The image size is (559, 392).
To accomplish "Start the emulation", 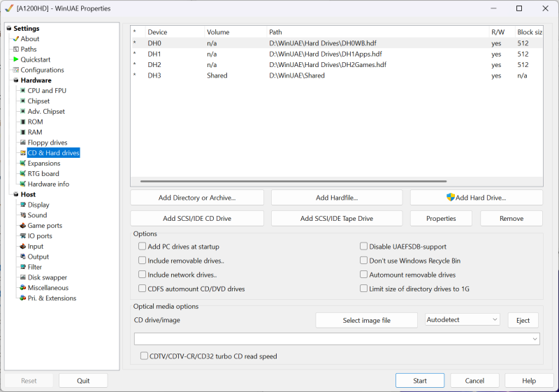I will tap(420, 381).
